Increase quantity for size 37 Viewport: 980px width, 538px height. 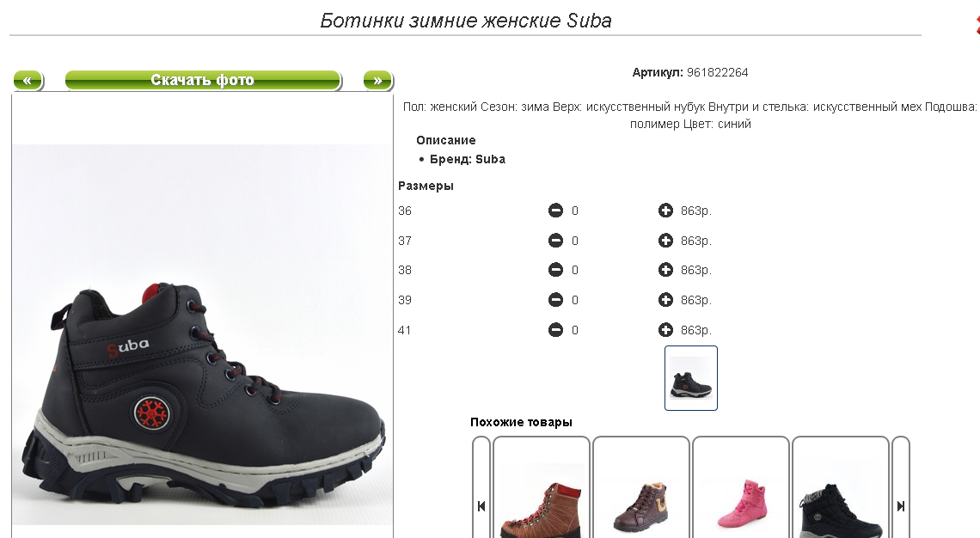[665, 241]
